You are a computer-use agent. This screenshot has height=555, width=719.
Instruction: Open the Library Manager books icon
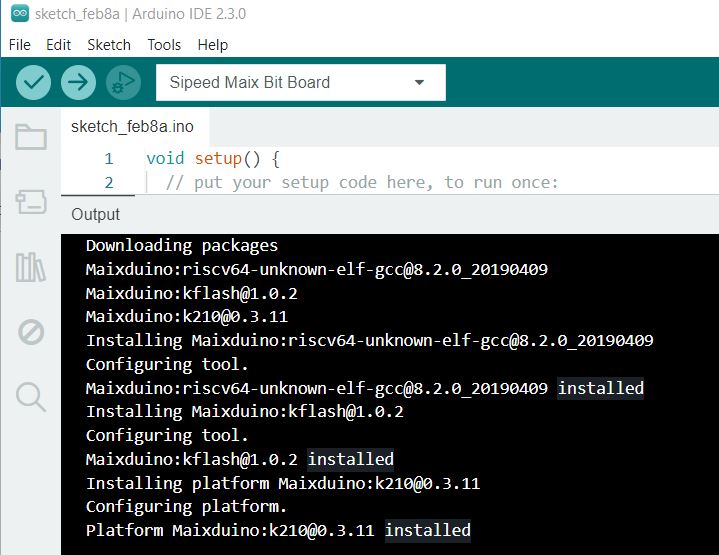(31, 267)
